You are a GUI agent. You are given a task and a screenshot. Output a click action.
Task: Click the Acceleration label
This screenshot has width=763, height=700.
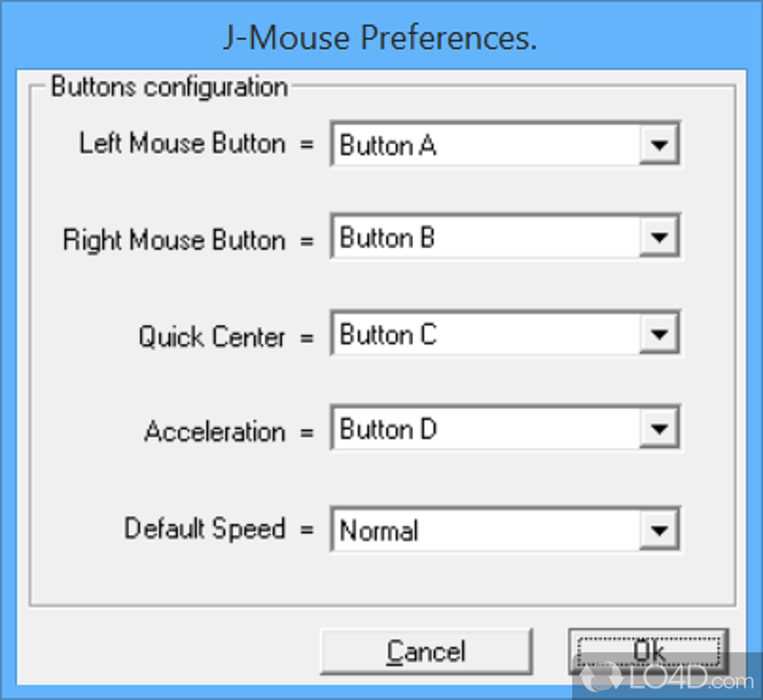click(x=215, y=431)
